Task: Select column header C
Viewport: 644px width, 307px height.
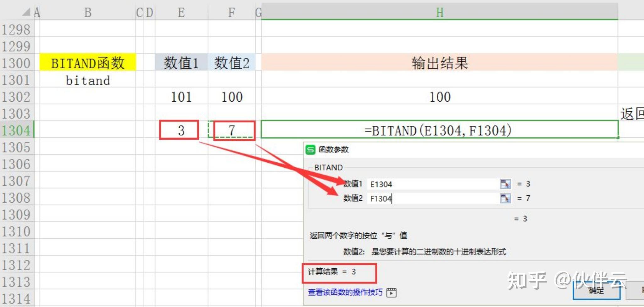Action: [140, 13]
